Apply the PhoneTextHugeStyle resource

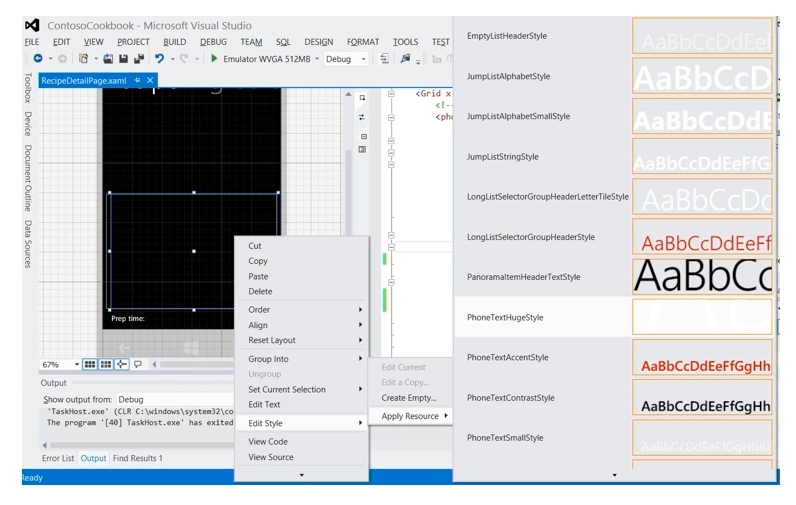(x=614, y=317)
